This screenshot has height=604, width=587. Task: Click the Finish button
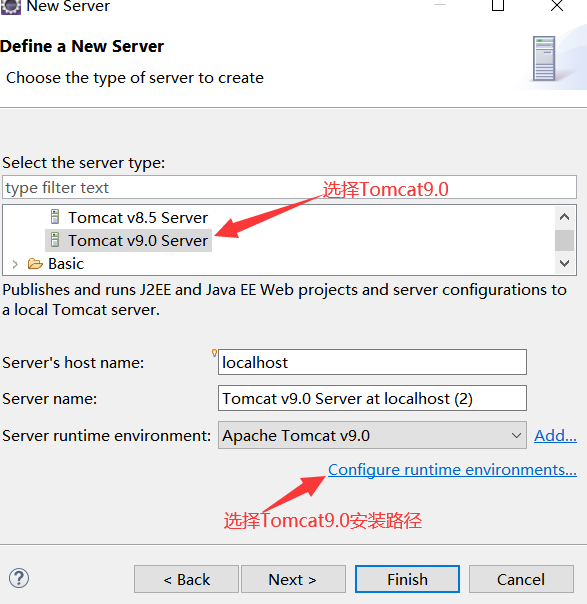click(x=407, y=579)
